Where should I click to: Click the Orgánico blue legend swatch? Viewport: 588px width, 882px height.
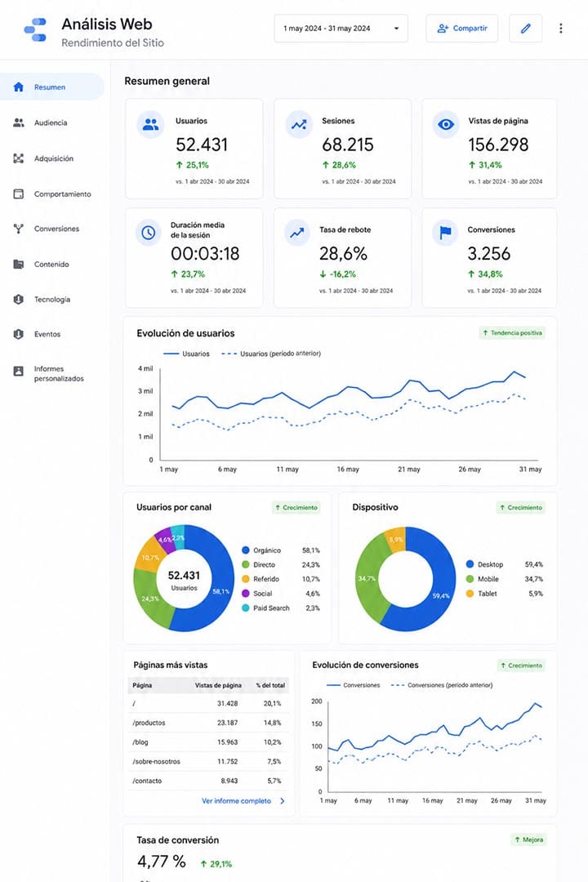tap(245, 550)
